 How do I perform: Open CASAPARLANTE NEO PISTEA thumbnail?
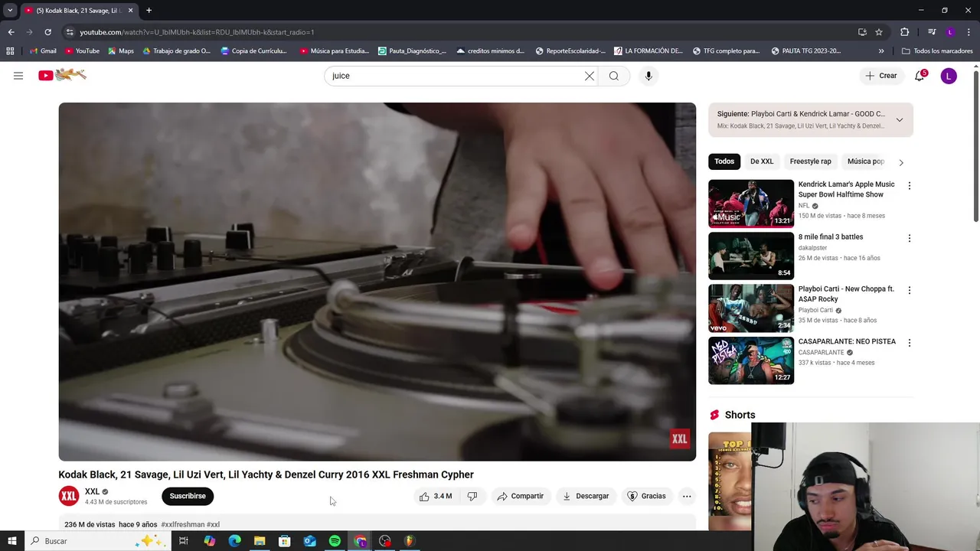pos(751,360)
